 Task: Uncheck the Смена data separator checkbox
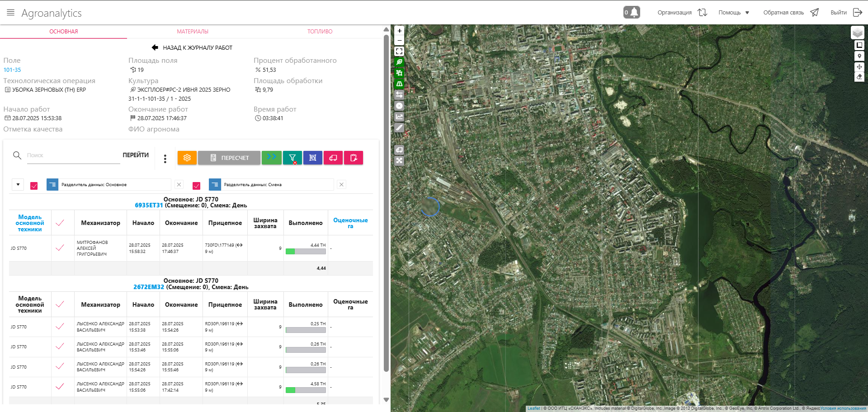[196, 185]
